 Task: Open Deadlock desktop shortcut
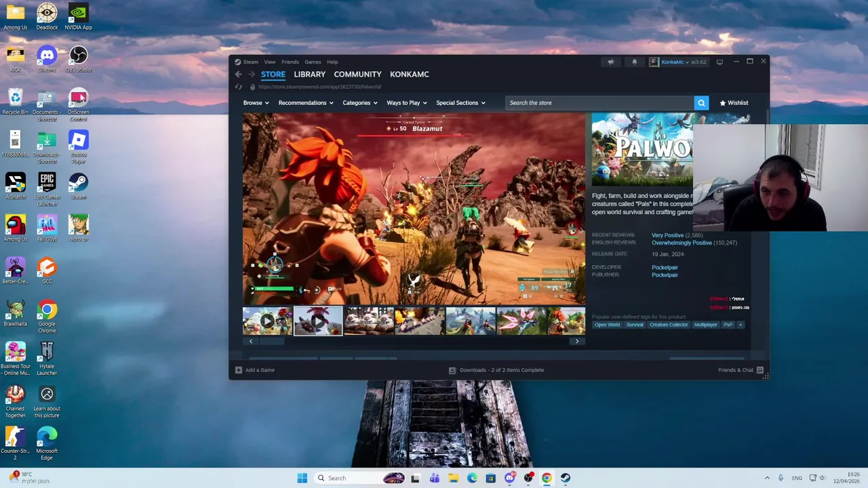coord(47,18)
